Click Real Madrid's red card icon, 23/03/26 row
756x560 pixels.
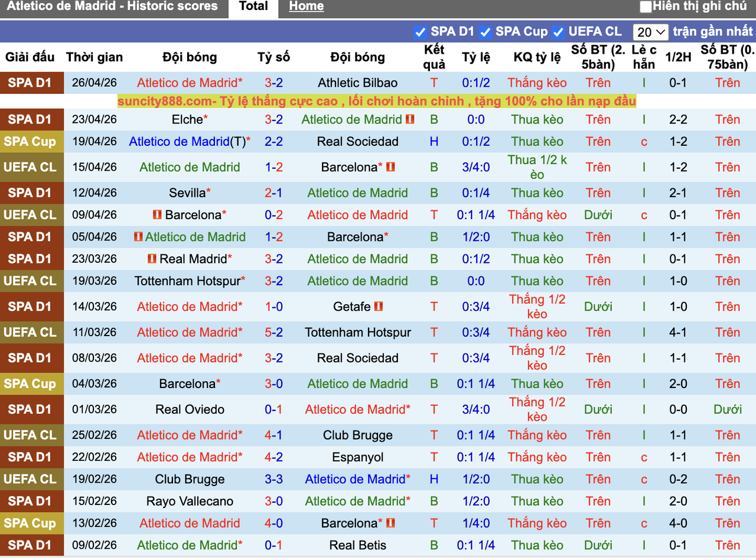(x=152, y=259)
